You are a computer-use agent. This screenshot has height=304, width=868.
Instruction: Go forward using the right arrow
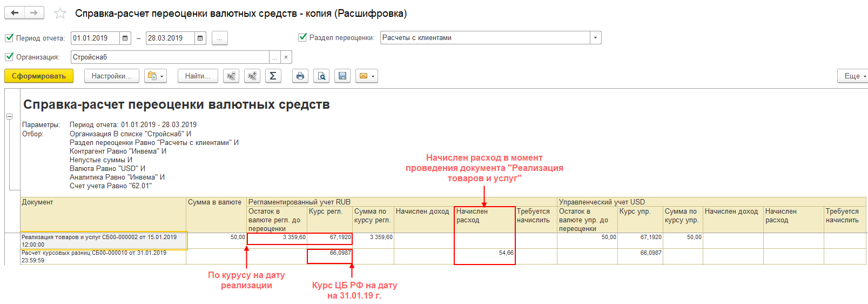coord(34,12)
